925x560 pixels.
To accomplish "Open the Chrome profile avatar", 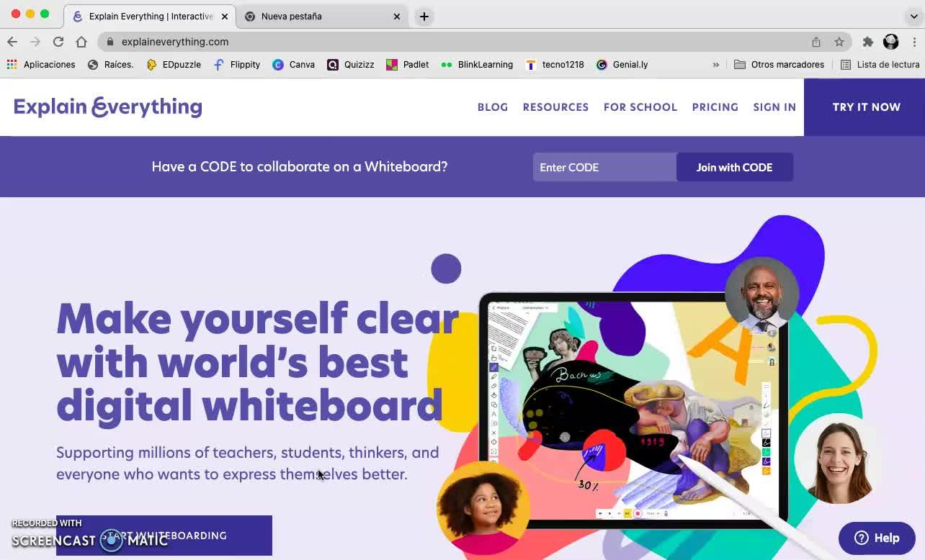I will coord(891,42).
